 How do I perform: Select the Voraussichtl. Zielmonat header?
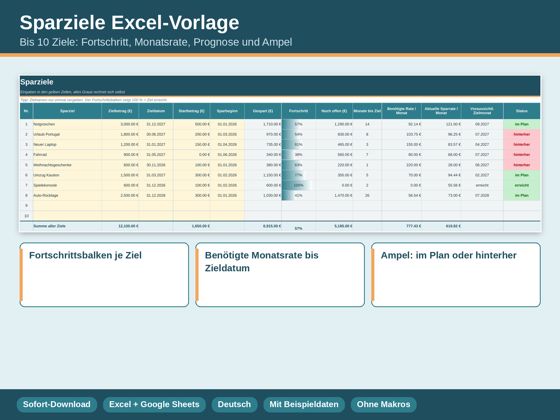(x=482, y=111)
